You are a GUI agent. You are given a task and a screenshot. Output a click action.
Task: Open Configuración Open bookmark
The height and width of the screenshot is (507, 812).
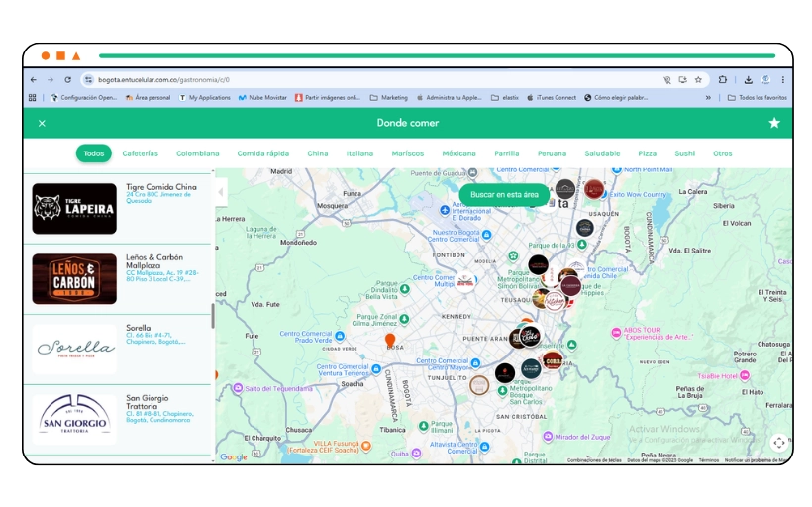click(x=84, y=97)
